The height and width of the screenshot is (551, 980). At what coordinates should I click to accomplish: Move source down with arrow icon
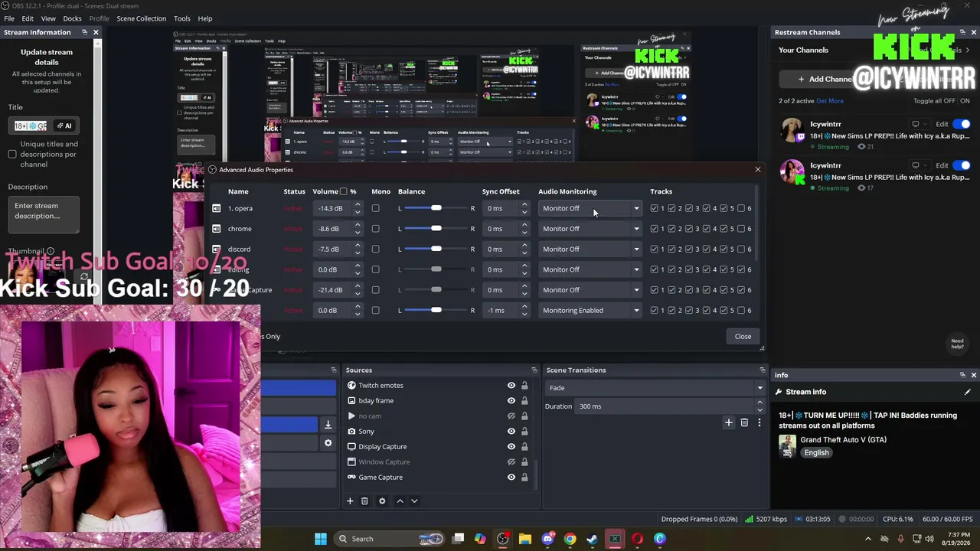(x=414, y=501)
